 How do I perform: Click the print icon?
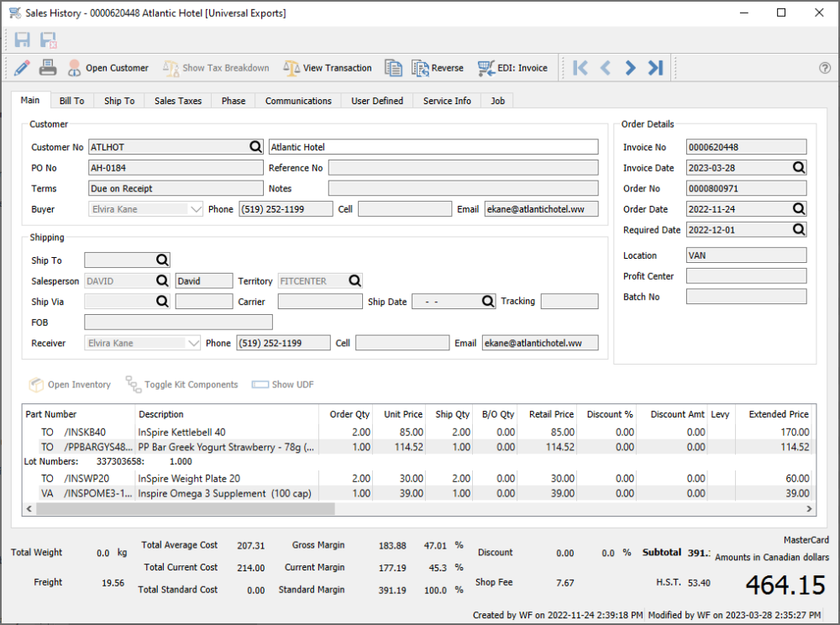point(48,68)
